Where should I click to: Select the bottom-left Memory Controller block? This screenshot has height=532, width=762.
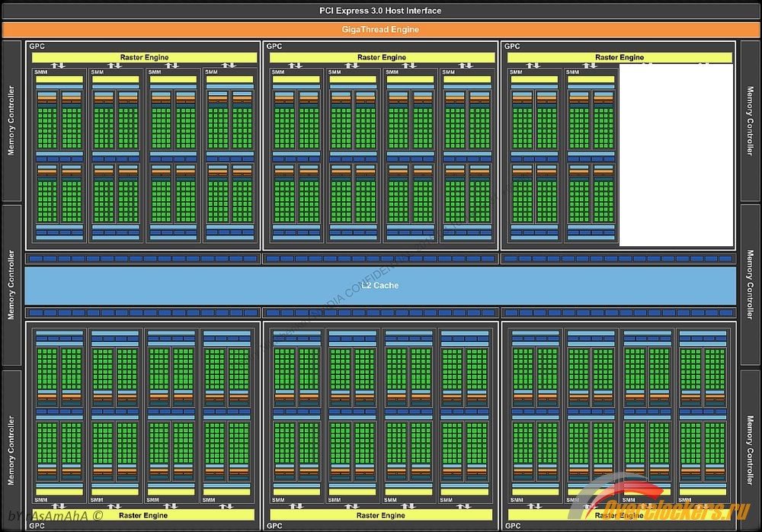tap(11, 450)
